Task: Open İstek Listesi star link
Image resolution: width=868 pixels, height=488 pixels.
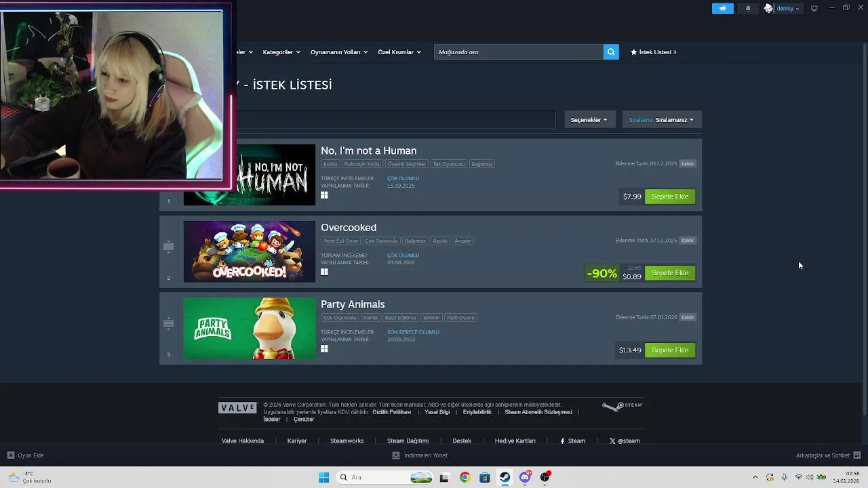Action: (x=653, y=52)
